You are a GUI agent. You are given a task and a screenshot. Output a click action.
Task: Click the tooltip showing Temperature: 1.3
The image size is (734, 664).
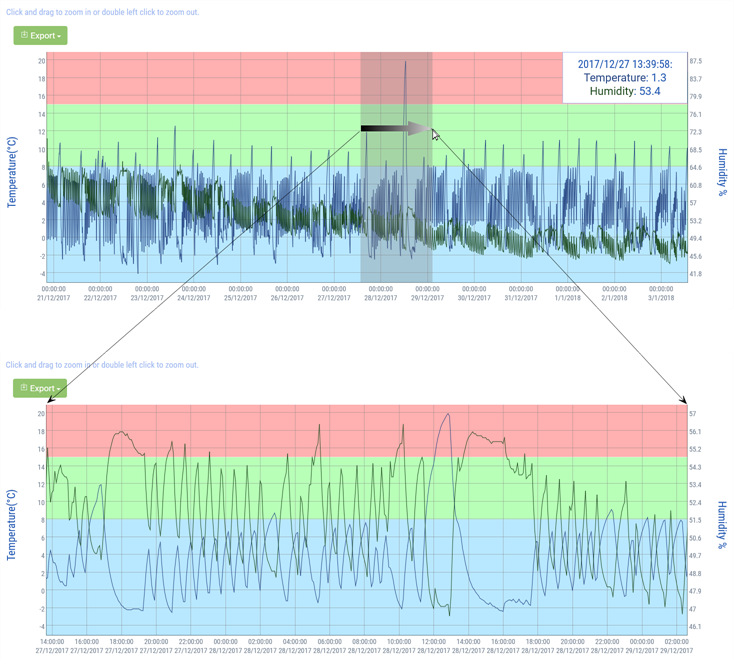pyautogui.click(x=624, y=77)
